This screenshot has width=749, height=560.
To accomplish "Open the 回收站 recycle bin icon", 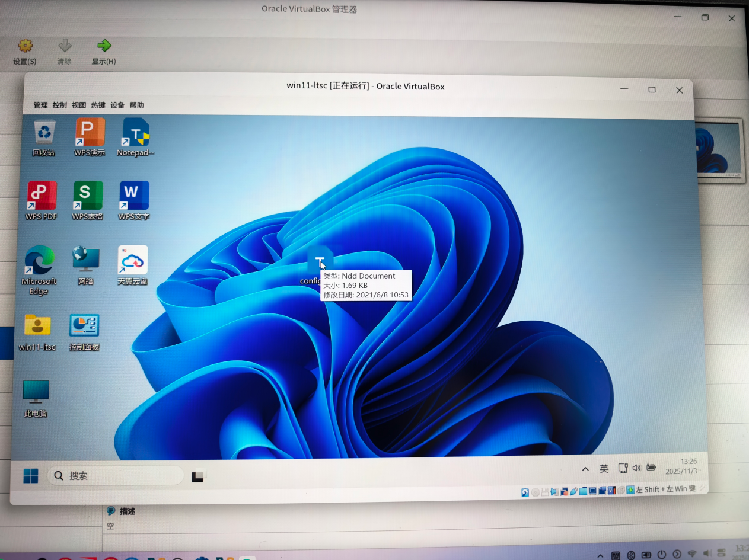I will pos(44,137).
